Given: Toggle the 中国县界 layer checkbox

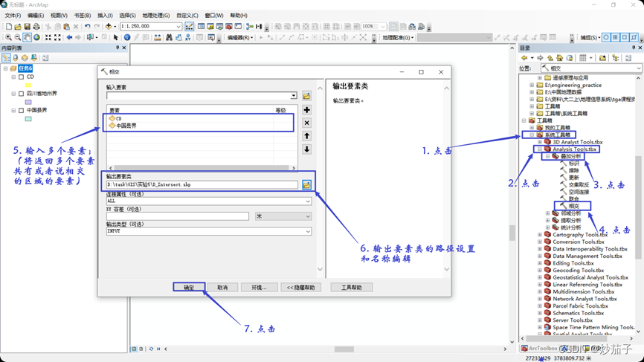Looking at the screenshot, I should tap(22, 111).
